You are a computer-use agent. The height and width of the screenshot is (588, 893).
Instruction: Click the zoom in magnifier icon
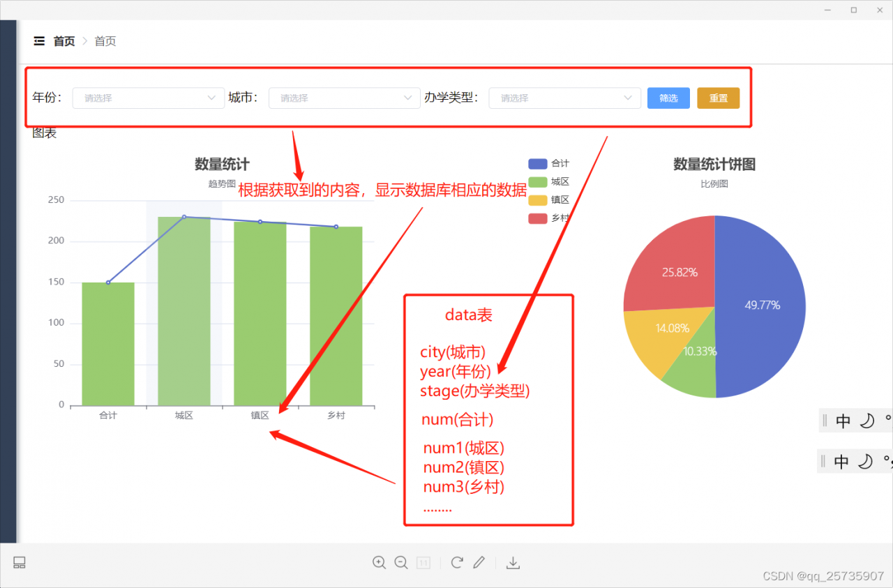point(380,562)
